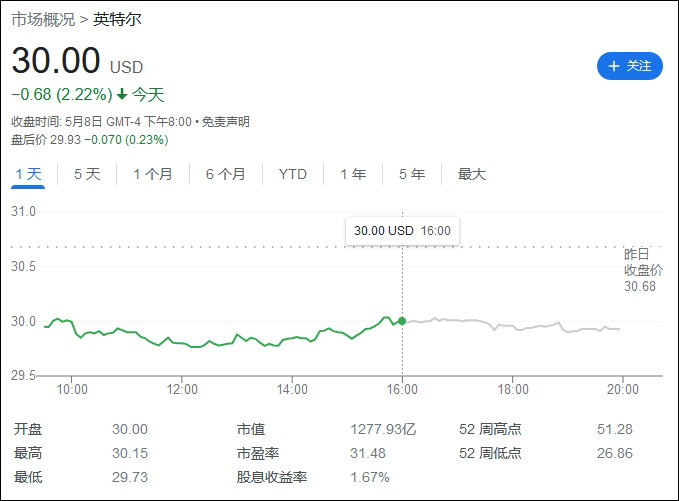Click the 10:00 time axis label

72,389
